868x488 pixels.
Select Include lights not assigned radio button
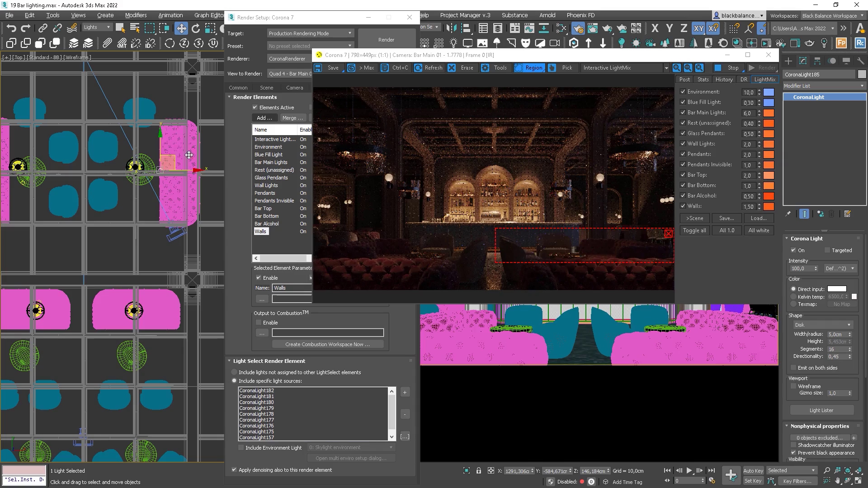tap(234, 372)
